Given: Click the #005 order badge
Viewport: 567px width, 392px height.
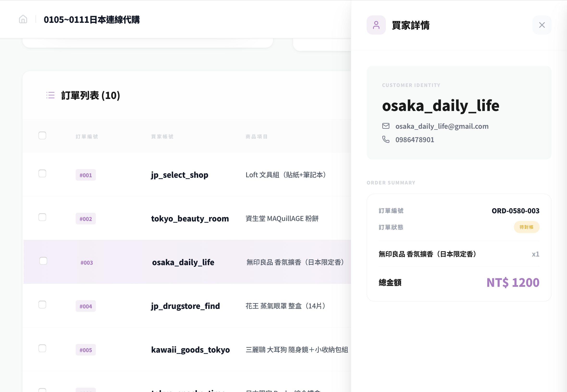Looking at the screenshot, I should coord(86,350).
